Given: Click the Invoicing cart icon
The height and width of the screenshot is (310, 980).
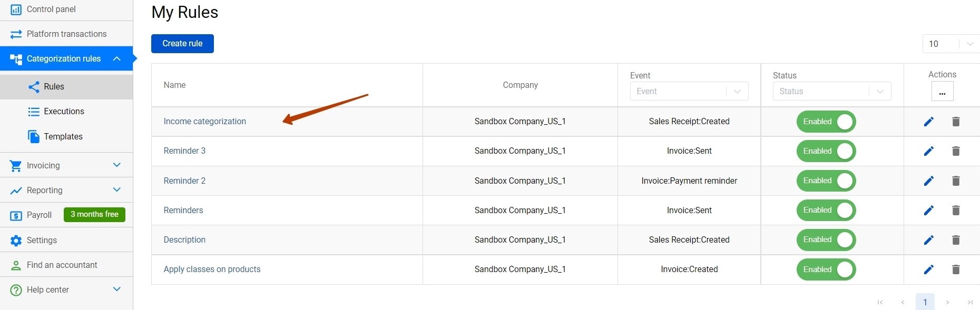Looking at the screenshot, I should tap(16, 166).
